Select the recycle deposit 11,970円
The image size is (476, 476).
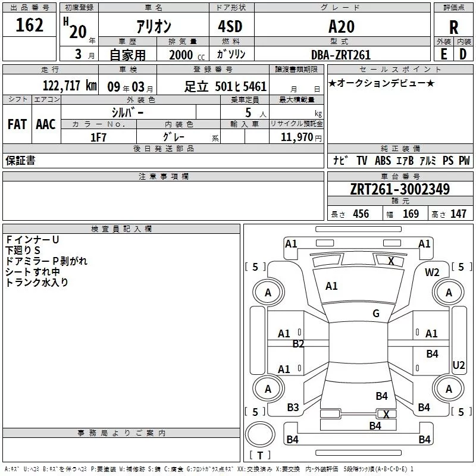301,137
